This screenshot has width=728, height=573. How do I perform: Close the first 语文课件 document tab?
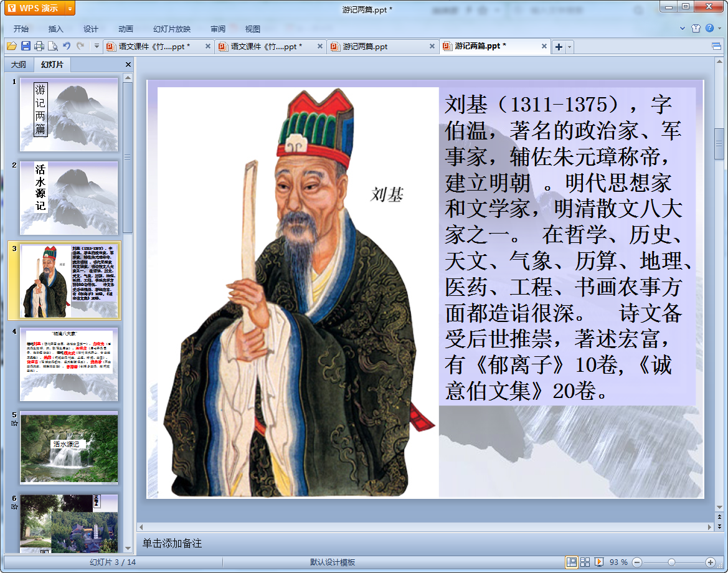[208, 47]
